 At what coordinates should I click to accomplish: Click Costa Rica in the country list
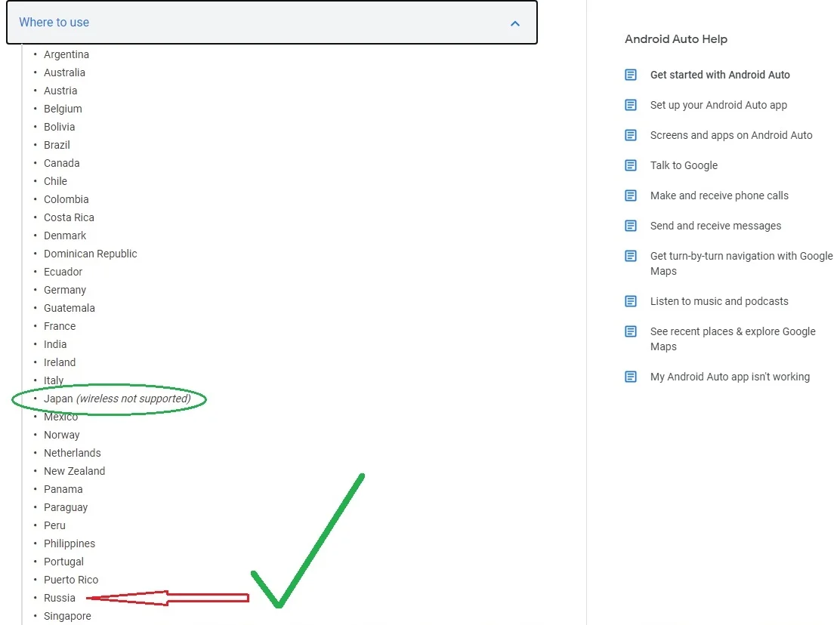(x=69, y=218)
